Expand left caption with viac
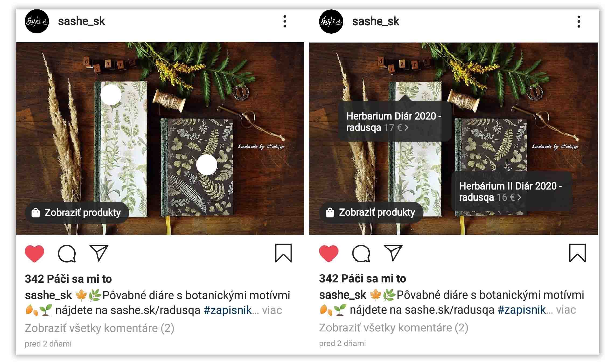Screen dimensions: 615x364 [272, 310]
